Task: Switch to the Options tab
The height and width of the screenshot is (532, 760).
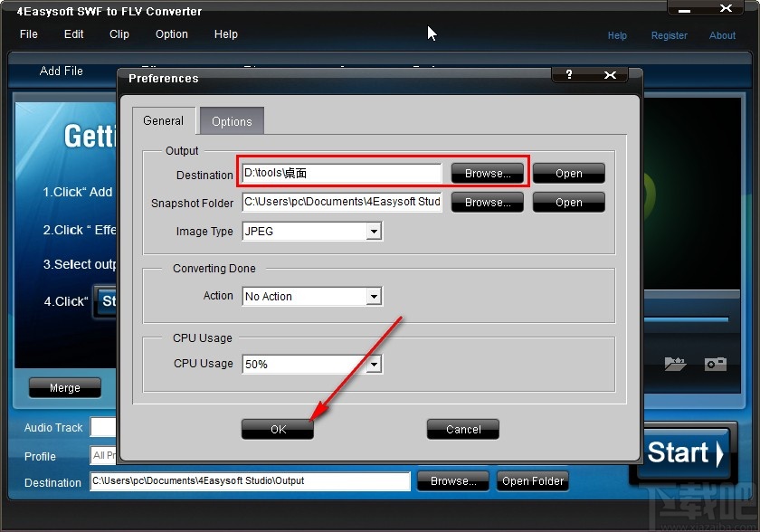Action: click(232, 120)
